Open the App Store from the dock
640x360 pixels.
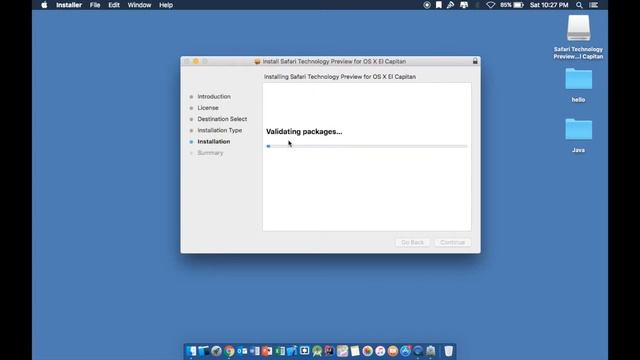click(x=405, y=351)
